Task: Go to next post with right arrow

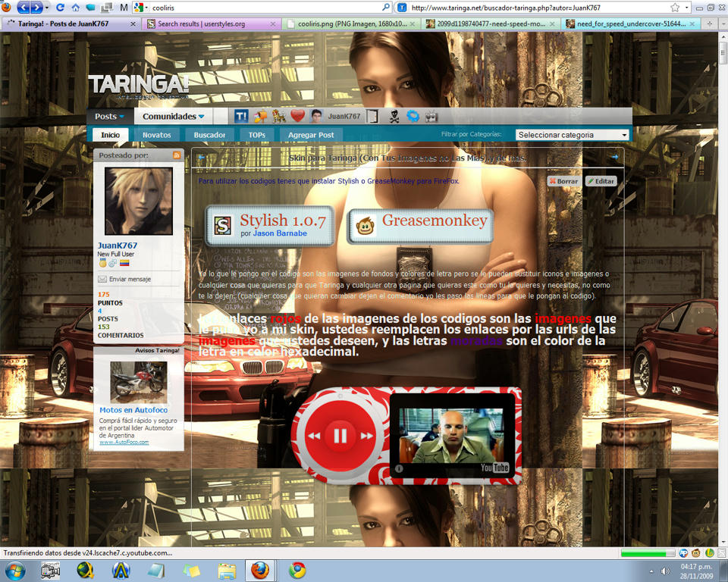Action: coord(615,157)
